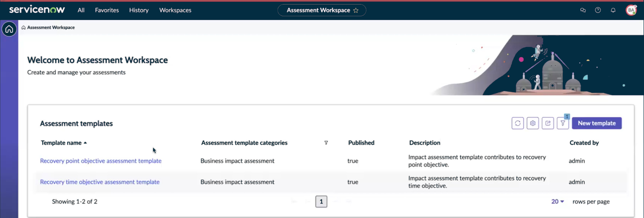Open the Favorites menu

click(107, 10)
